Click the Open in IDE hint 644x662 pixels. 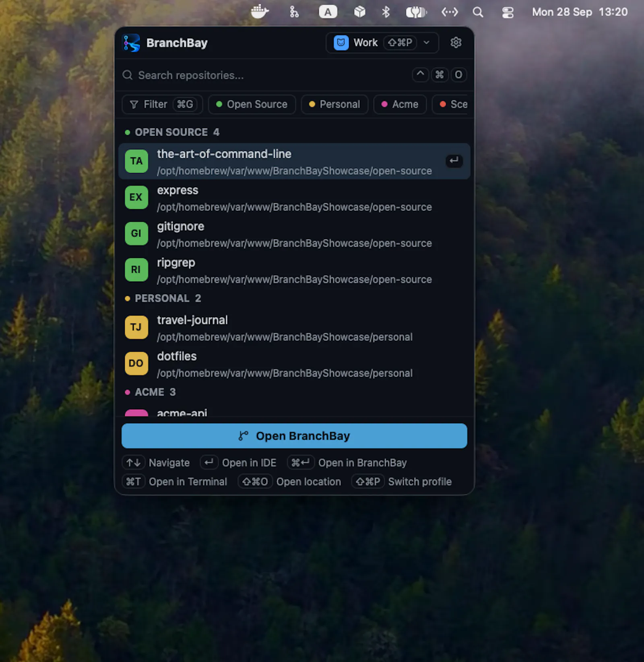[238, 463]
